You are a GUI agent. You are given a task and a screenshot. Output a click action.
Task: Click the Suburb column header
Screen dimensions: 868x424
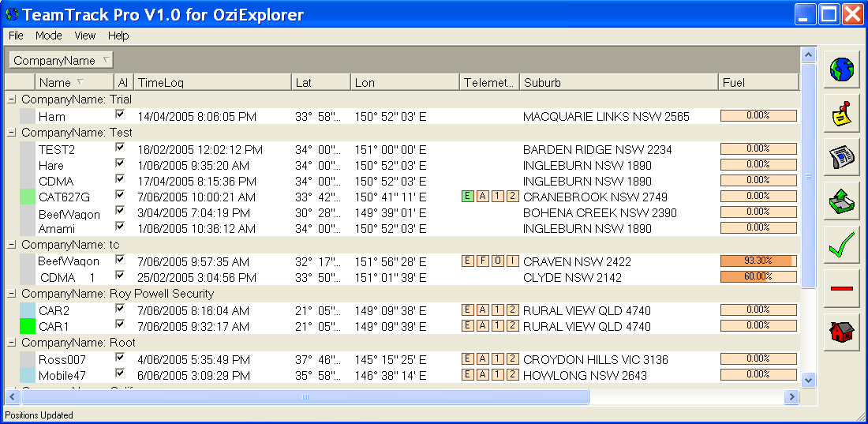pyautogui.click(x=619, y=83)
